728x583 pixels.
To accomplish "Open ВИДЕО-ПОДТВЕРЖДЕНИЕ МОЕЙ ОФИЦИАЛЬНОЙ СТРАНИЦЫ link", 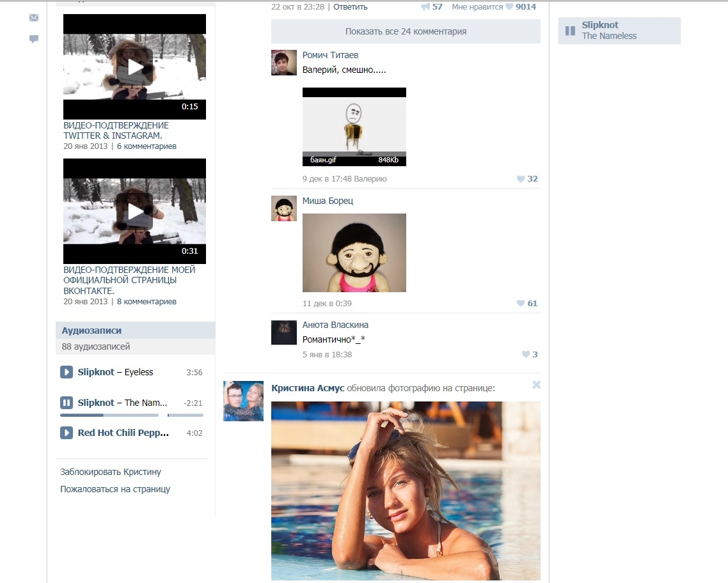I will [x=129, y=280].
